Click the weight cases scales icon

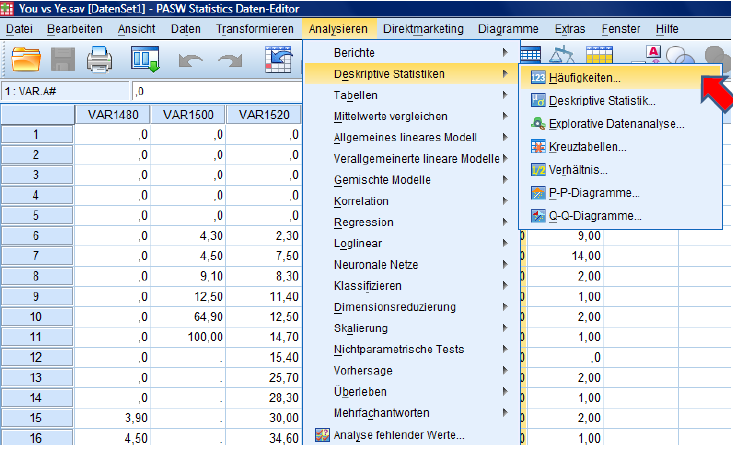click(561, 54)
